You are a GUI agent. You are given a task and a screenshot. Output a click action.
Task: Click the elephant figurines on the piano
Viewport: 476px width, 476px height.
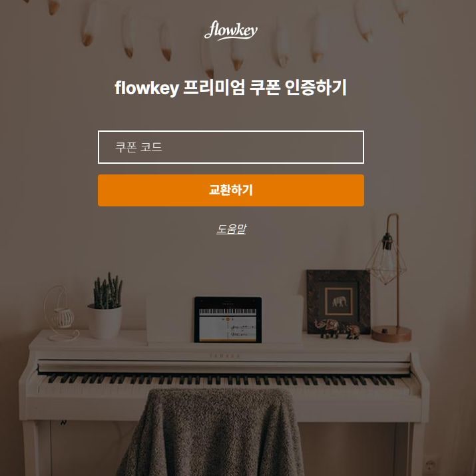pos(337,329)
